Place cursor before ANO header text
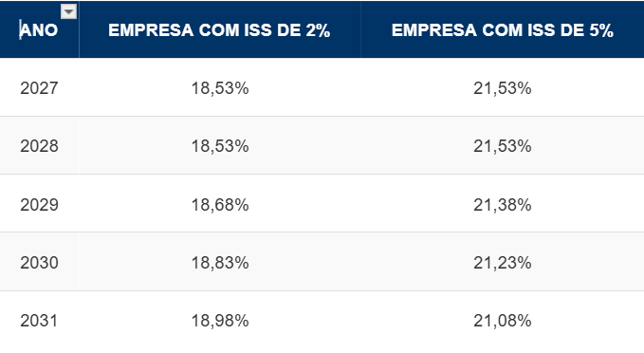The height and width of the screenshot is (353, 644). (x=20, y=30)
